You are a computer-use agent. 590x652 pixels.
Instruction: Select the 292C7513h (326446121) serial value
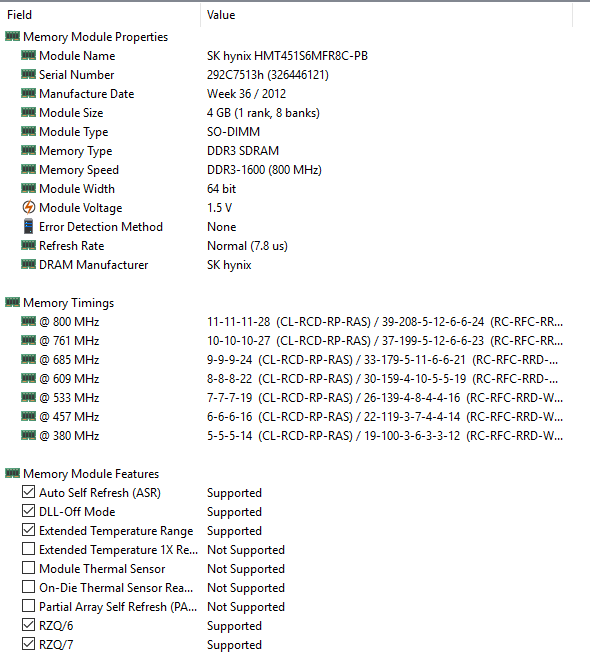point(268,75)
